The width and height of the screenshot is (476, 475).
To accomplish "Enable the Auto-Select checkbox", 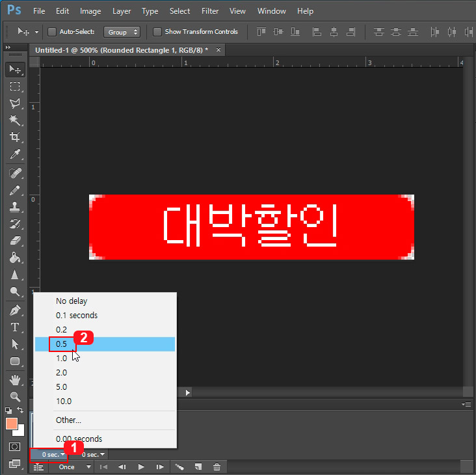I will (52, 32).
